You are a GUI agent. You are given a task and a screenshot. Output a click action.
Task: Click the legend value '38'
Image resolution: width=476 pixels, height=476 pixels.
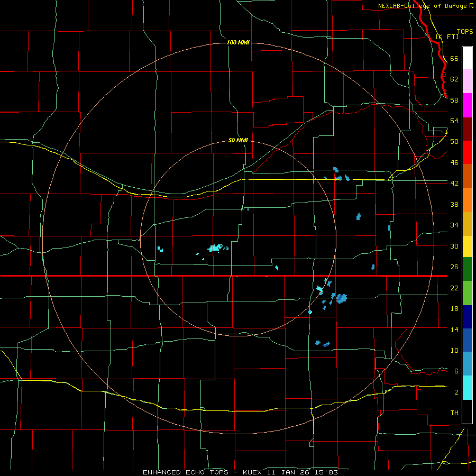coord(454,205)
